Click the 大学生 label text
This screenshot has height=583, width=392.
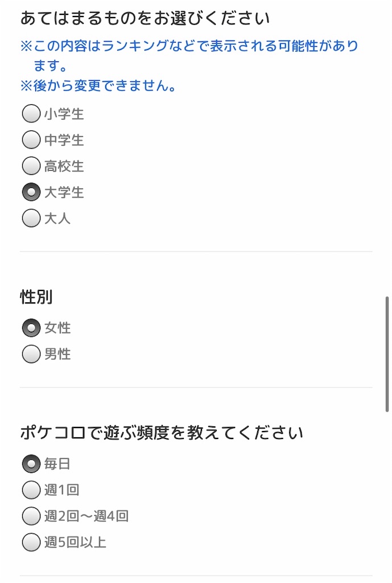coord(64,192)
